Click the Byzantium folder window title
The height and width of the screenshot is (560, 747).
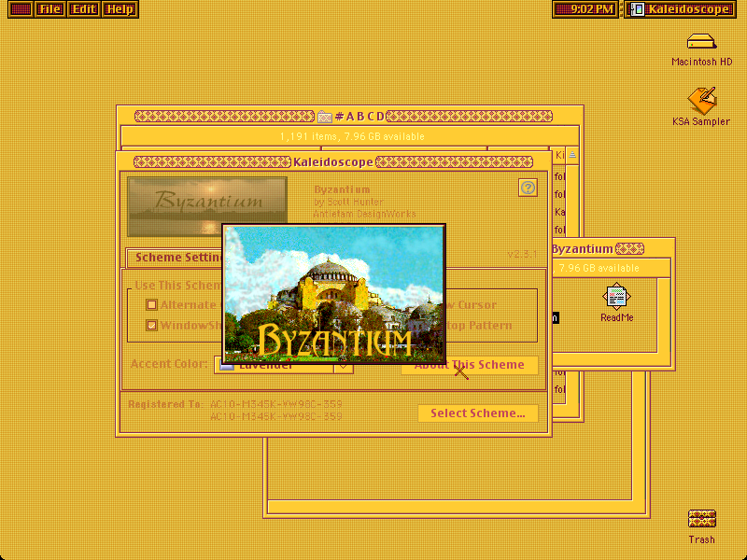coord(582,248)
